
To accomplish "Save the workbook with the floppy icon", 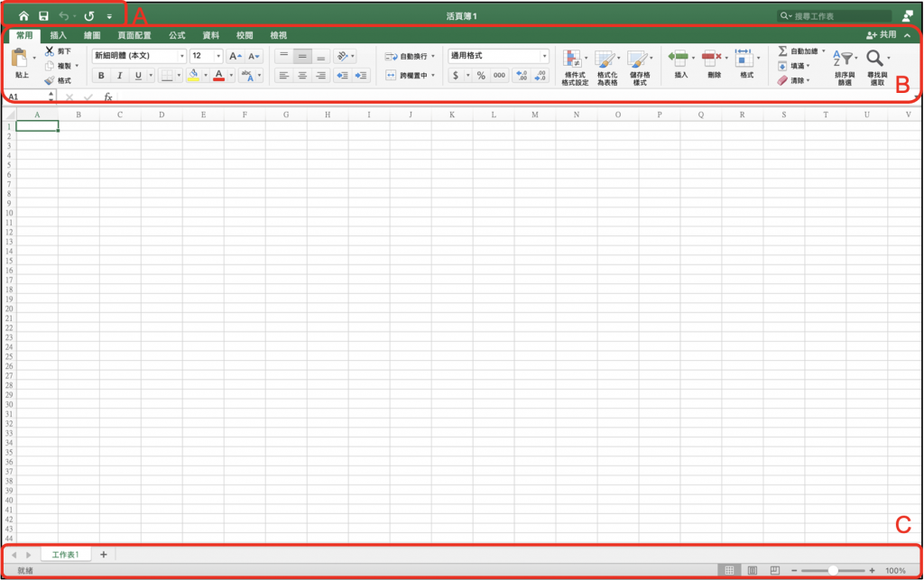I will 43,16.
